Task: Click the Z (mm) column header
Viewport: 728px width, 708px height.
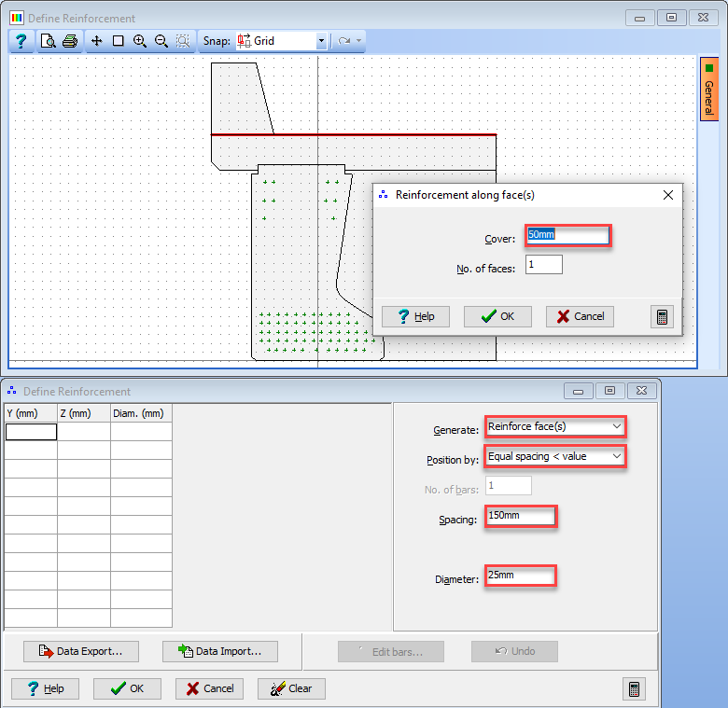Action: click(84, 413)
